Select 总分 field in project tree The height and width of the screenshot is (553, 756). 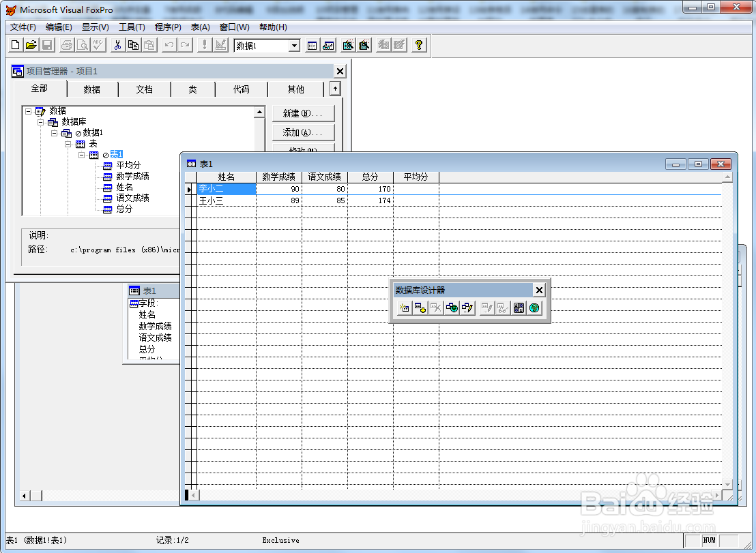click(x=124, y=209)
